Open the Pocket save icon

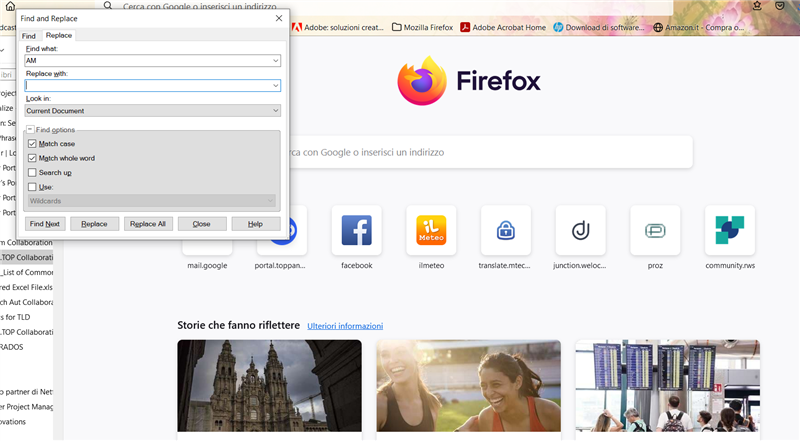pyautogui.click(x=780, y=6)
